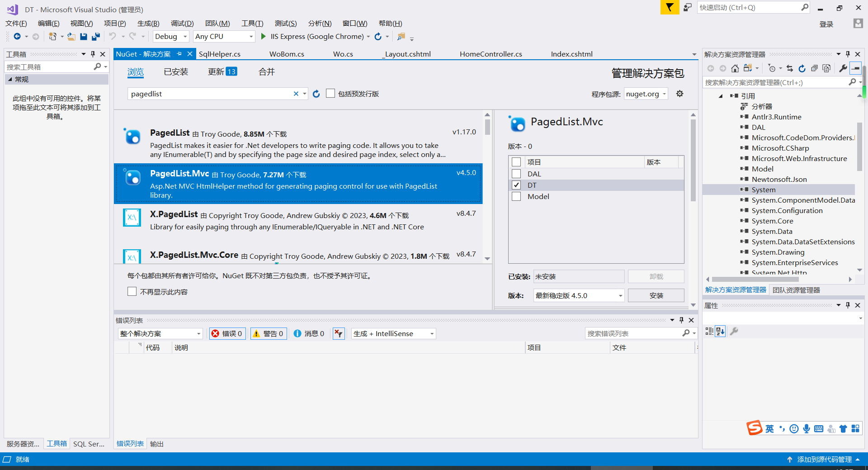Sort properties alphabetically icon
Viewport: 868px width, 470px height.
coord(720,331)
